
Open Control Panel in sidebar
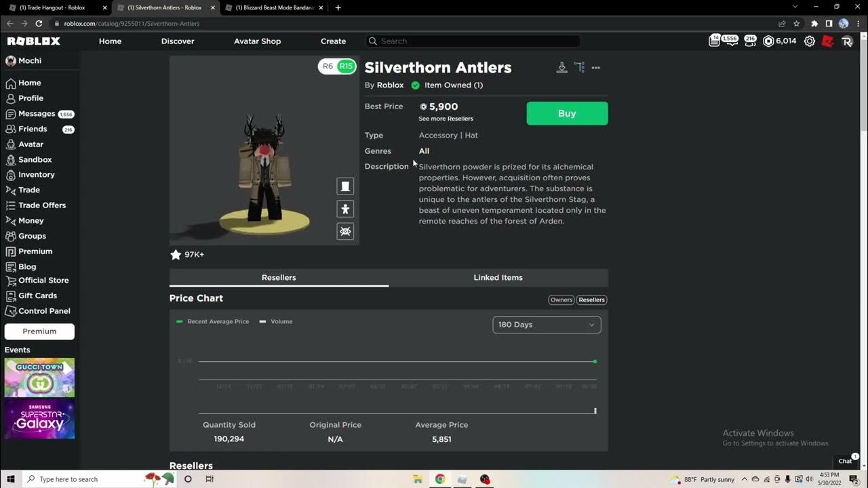pyautogui.click(x=38, y=311)
